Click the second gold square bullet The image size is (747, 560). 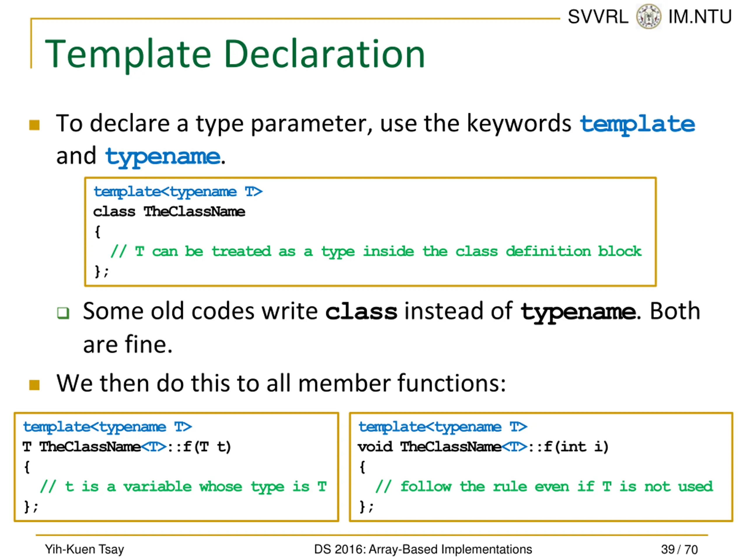[x=34, y=385]
